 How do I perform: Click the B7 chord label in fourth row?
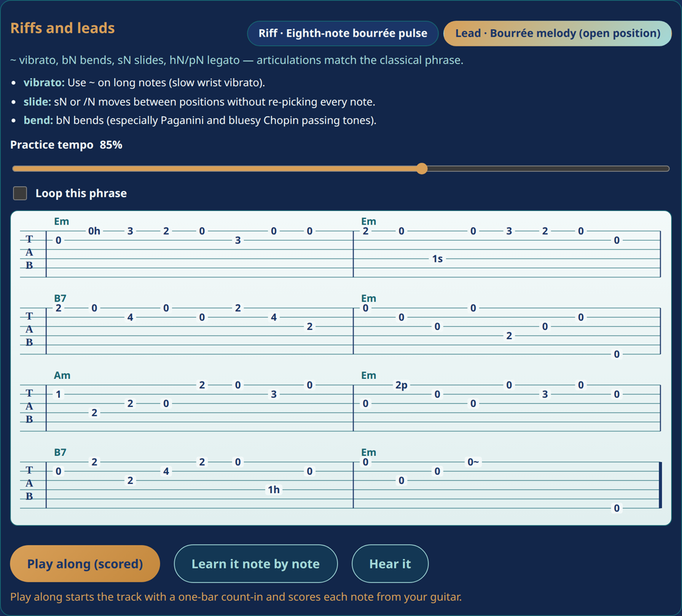click(60, 452)
